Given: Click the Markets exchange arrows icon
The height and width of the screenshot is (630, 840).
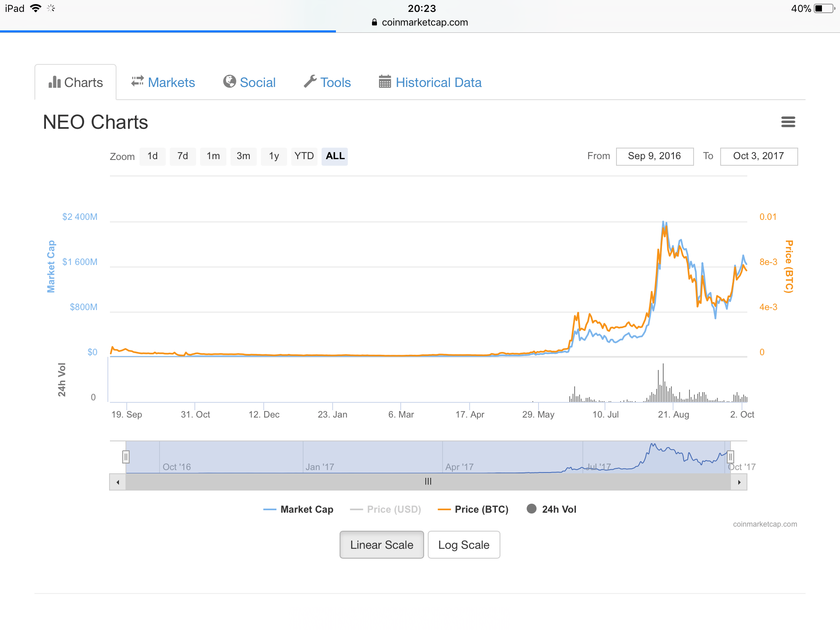Looking at the screenshot, I should [x=137, y=81].
